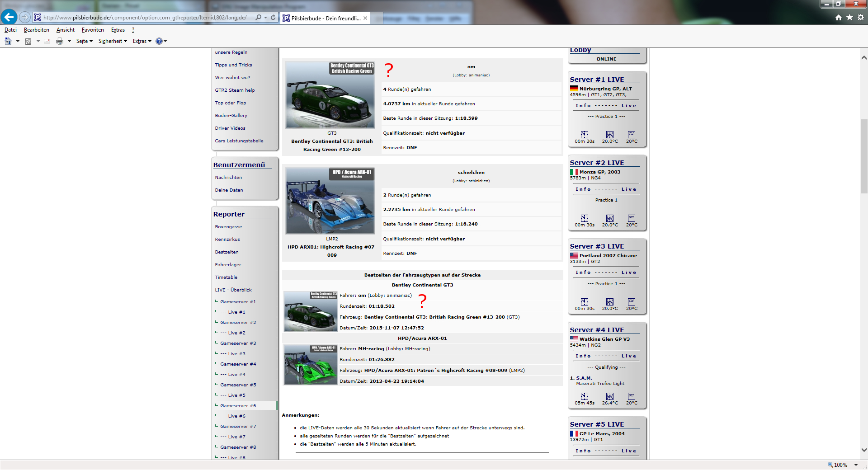Open the Ansicht menu
Image resolution: width=868 pixels, height=470 pixels.
coord(66,30)
